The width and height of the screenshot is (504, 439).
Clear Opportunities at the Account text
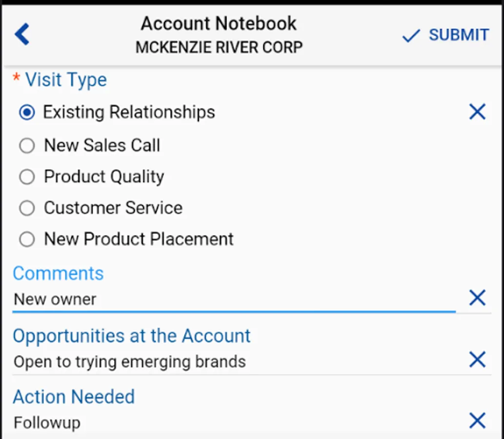pyautogui.click(x=477, y=360)
